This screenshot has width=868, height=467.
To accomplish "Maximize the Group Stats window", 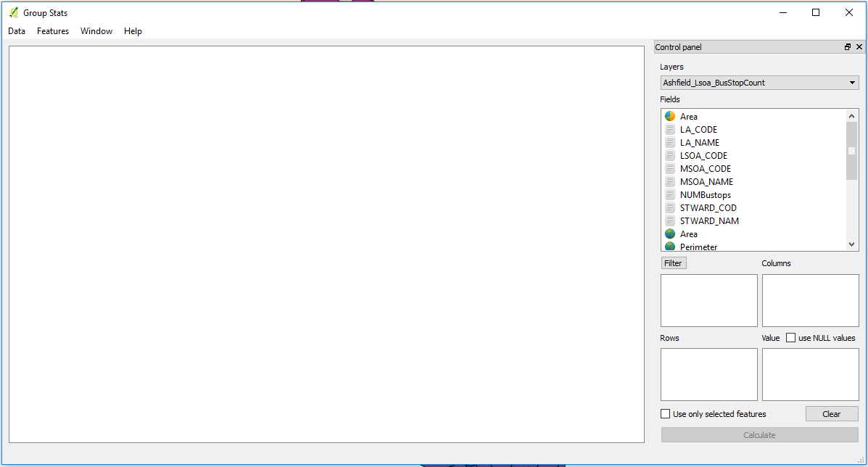I will click(815, 12).
